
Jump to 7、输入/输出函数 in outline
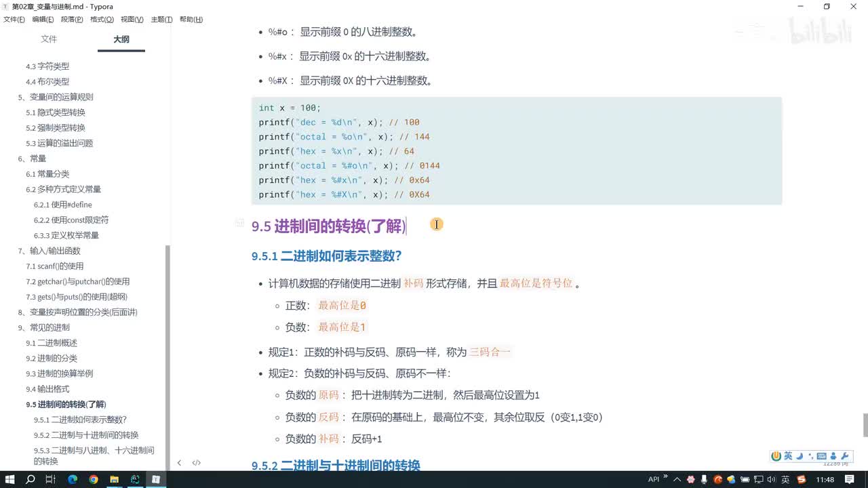[49, 251]
